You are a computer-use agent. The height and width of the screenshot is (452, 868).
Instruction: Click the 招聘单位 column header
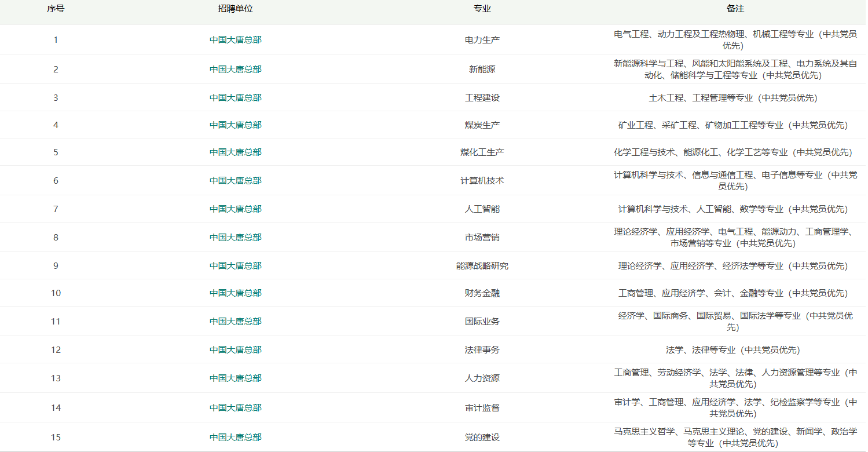[235, 9]
